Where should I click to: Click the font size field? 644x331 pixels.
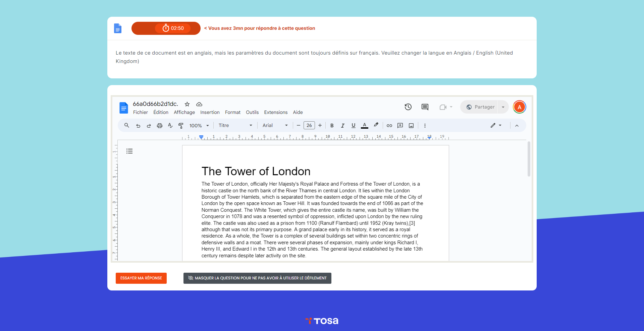309,126
